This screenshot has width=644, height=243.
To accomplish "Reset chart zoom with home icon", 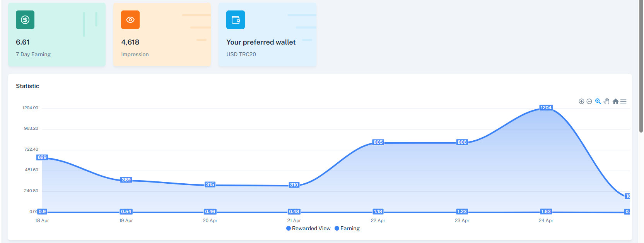I will click(615, 102).
